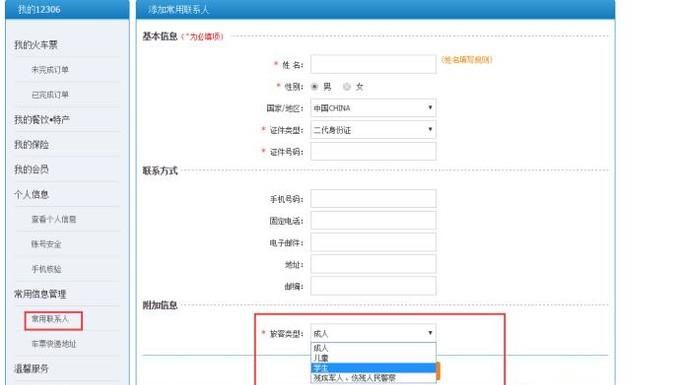Focus the 电子邮件 text box
The width and height of the screenshot is (682, 385).
tap(373, 242)
